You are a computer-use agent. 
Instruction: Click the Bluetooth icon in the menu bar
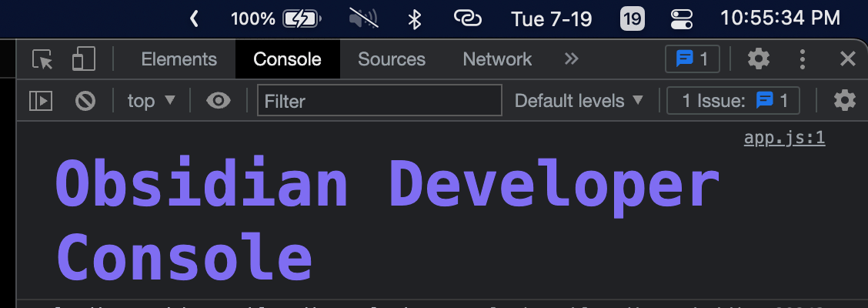(x=415, y=18)
